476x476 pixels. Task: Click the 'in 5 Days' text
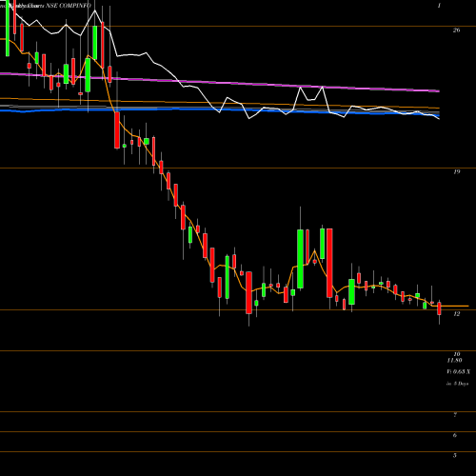coord(457,384)
